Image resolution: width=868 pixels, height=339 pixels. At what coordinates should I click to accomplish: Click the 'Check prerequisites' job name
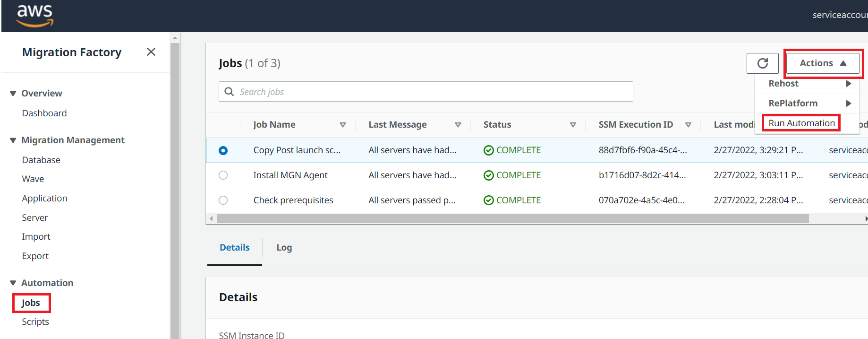click(x=293, y=200)
